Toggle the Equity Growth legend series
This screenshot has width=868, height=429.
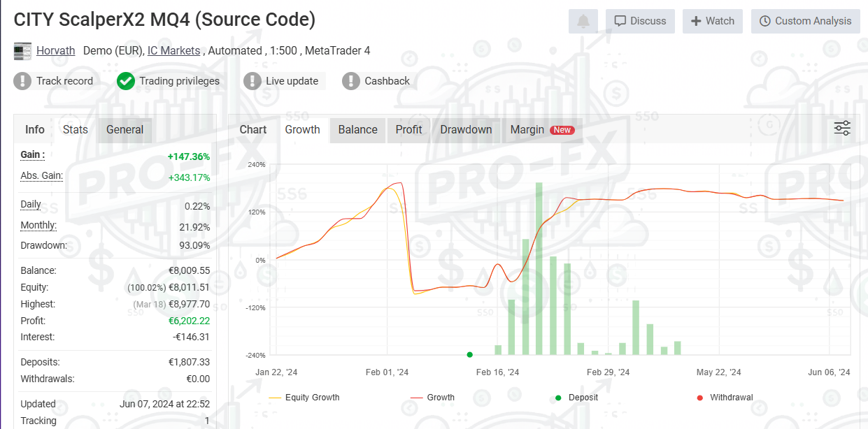[x=304, y=398]
